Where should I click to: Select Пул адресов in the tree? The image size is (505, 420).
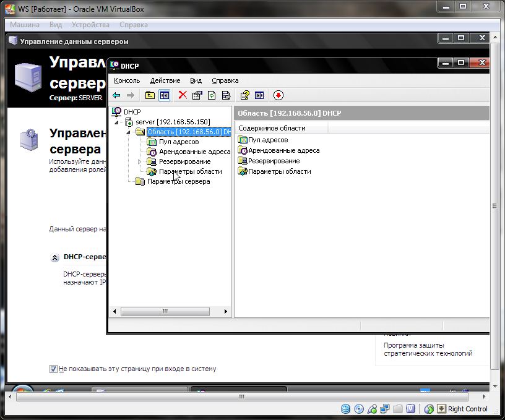pos(179,142)
